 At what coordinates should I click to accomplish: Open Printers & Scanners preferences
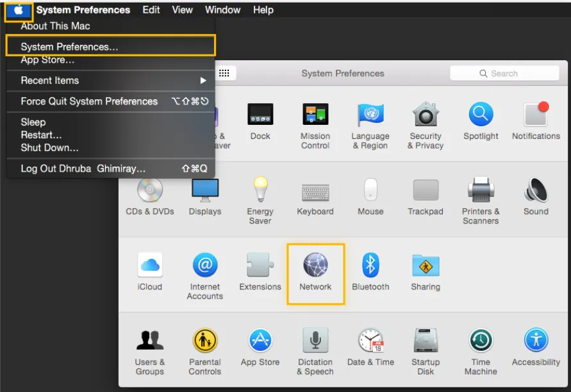481,201
